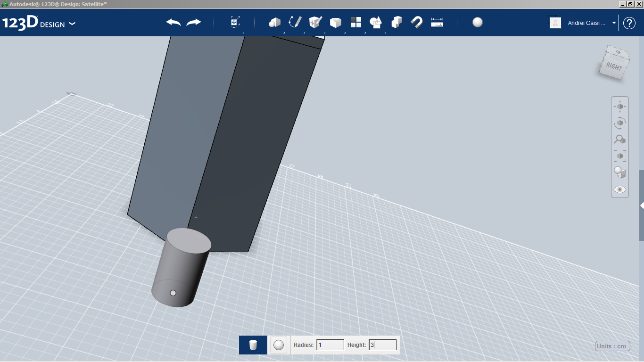Select the sphere primitive button

coord(279,345)
